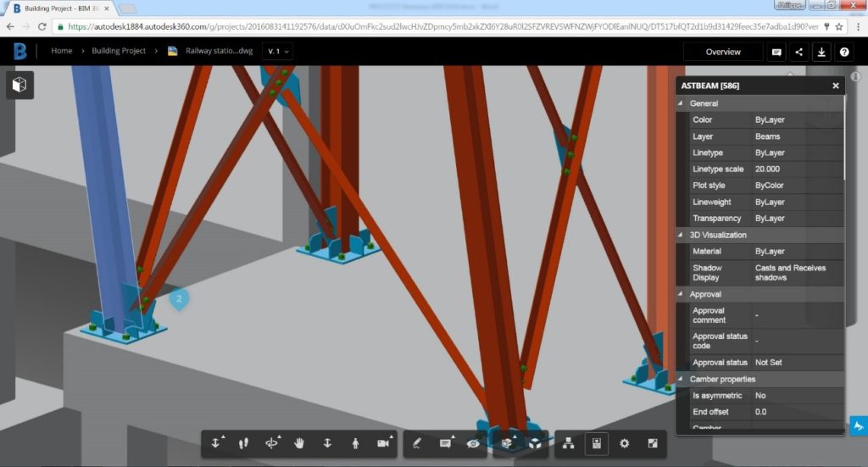Open viewer Settings gear

point(625,443)
